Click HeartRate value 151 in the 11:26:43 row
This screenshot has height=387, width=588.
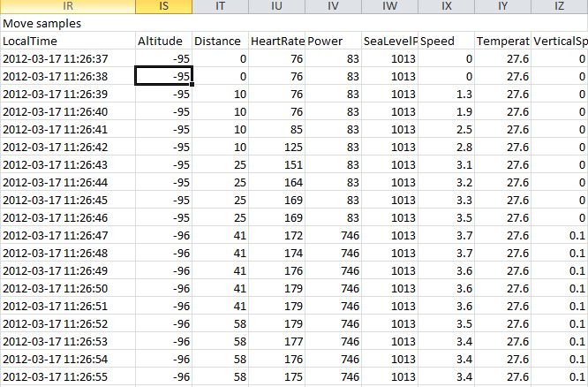pyautogui.click(x=277, y=164)
